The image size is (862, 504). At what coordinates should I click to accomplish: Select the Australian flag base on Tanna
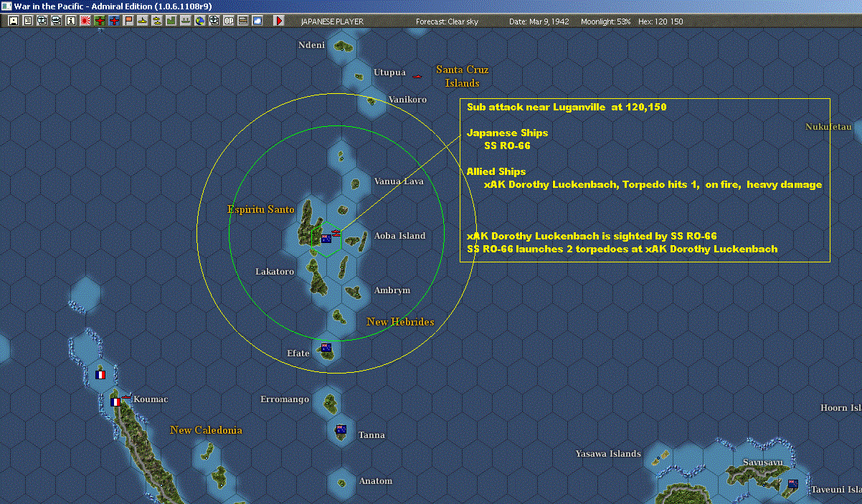341,430
